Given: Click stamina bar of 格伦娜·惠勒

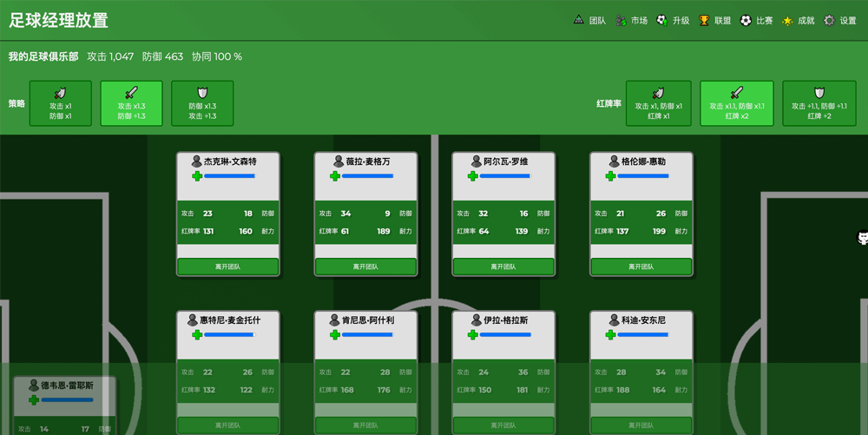Looking at the screenshot, I should [x=644, y=176].
